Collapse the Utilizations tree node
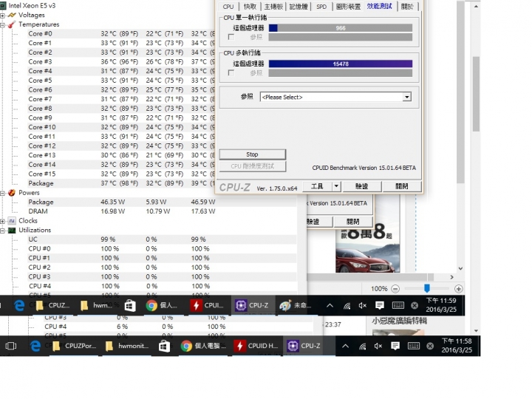The image size is (532, 399). 2,231
